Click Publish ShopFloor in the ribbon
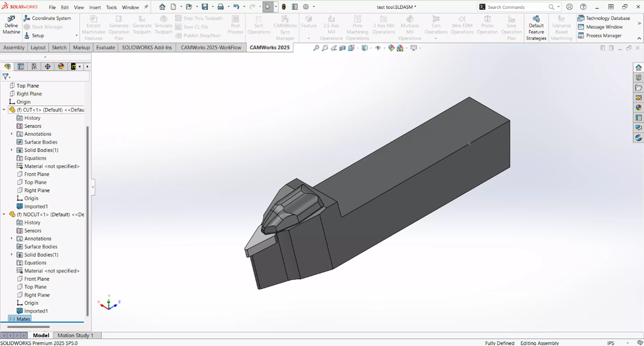This screenshot has width=644, height=346. click(198, 35)
